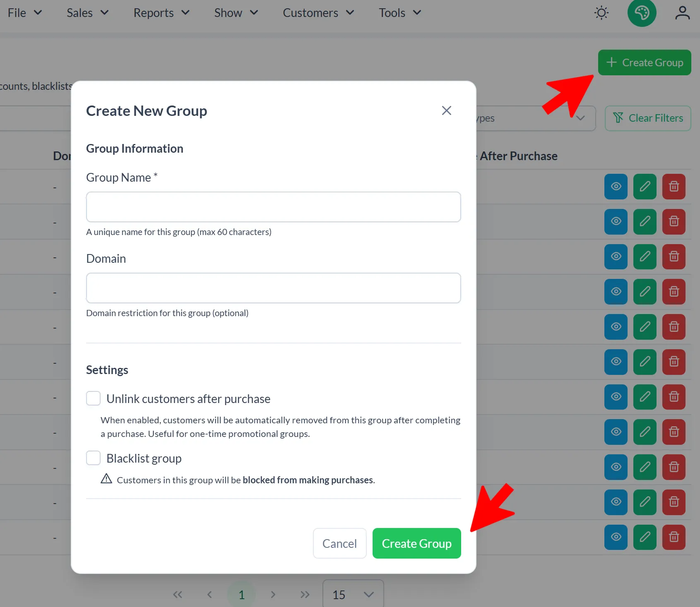Screen dimensions: 700x607
Task: Click the delete trash icon in last row
Action: click(x=674, y=537)
